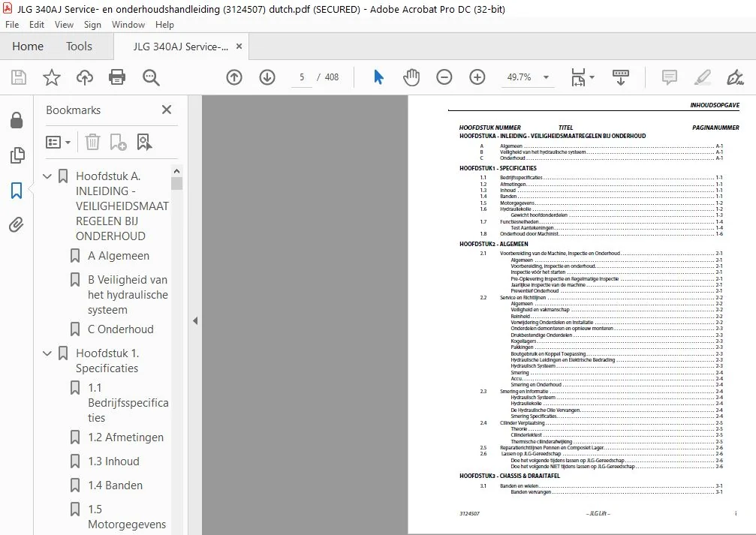Collapse the Hoofdstuk A. INLEIDING bookmark
The image size is (756, 535).
coord(47,176)
